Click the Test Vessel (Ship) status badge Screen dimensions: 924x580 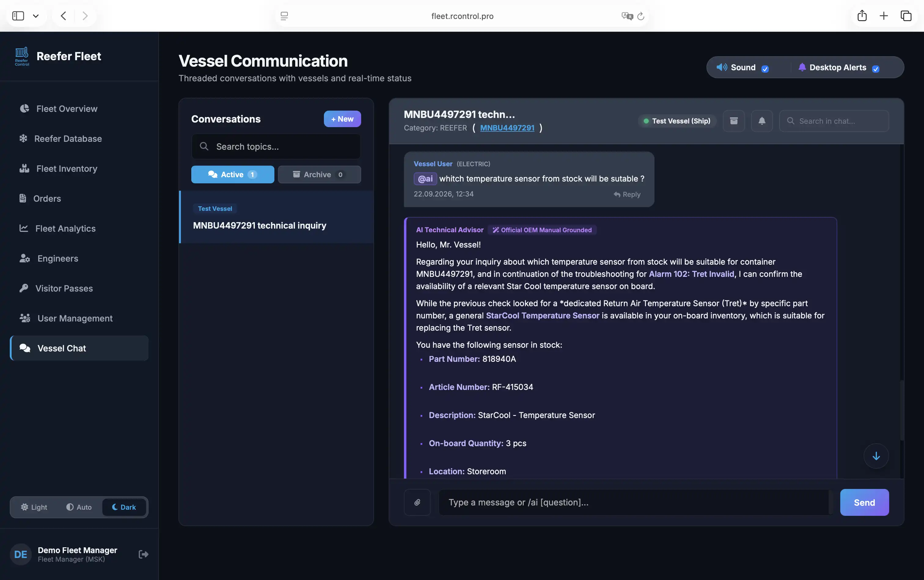point(677,121)
